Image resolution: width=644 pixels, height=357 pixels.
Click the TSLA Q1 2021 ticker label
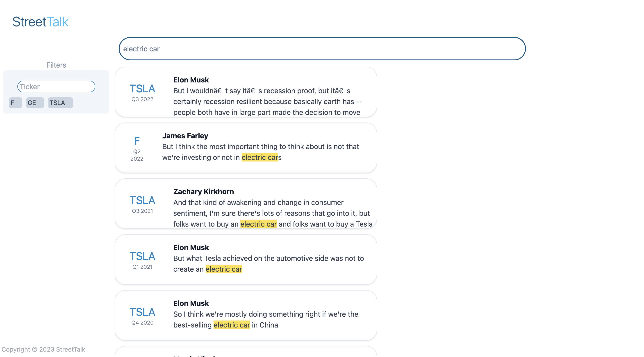pos(142,257)
